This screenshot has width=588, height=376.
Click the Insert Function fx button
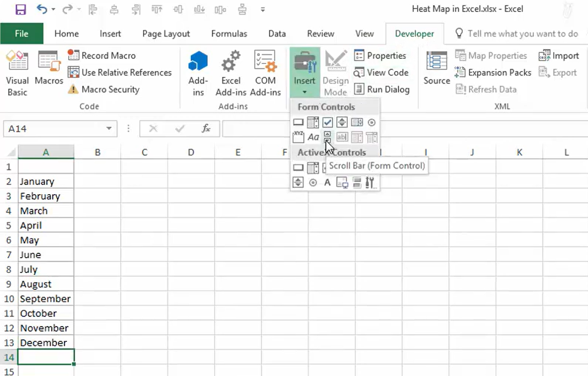206,129
